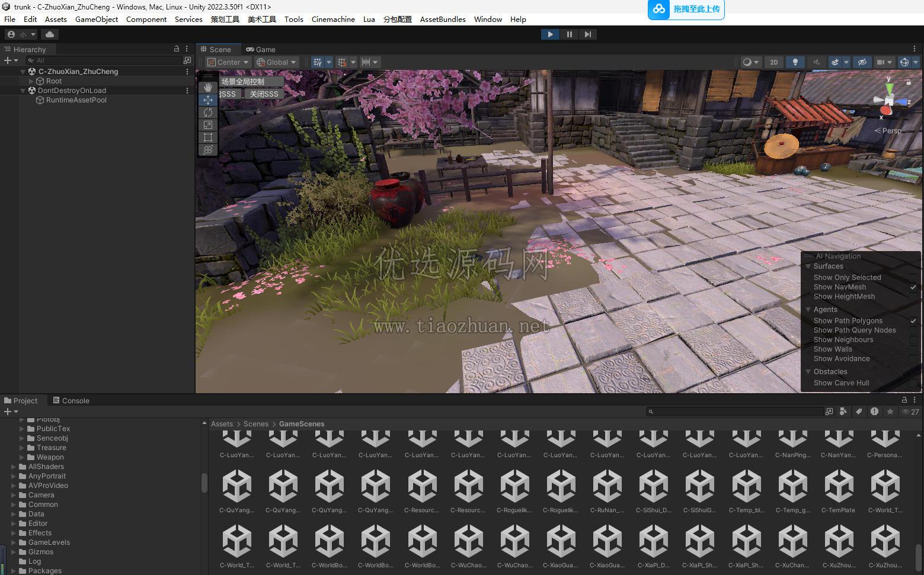This screenshot has width=924, height=575.
Task: Toggle 2D view mode
Action: (773, 62)
